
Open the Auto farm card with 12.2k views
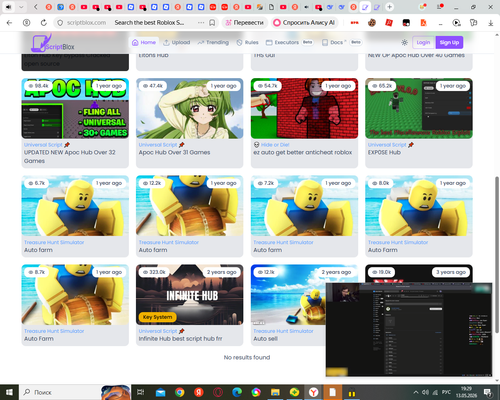coord(190,216)
